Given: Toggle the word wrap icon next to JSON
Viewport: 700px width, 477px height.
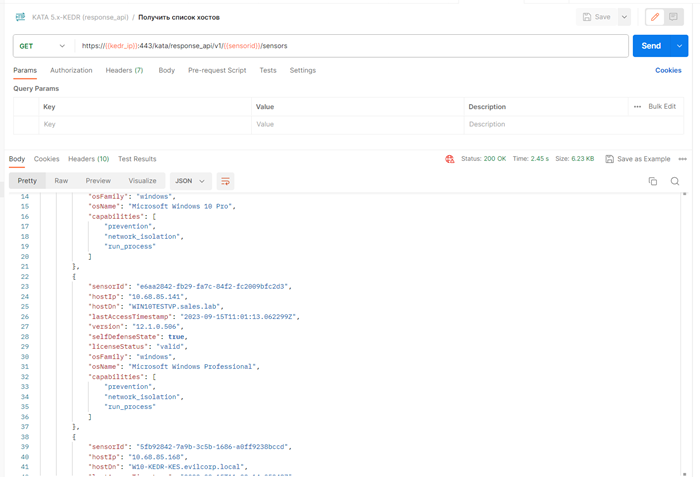Looking at the screenshot, I should 225,181.
